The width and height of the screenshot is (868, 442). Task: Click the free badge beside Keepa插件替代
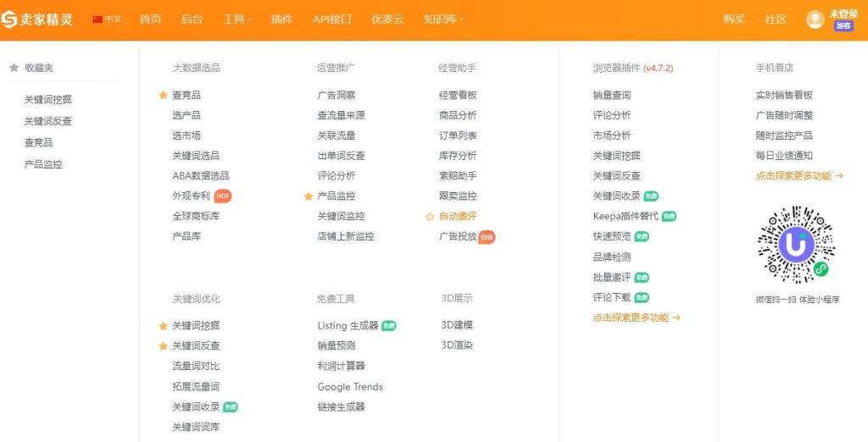click(669, 216)
